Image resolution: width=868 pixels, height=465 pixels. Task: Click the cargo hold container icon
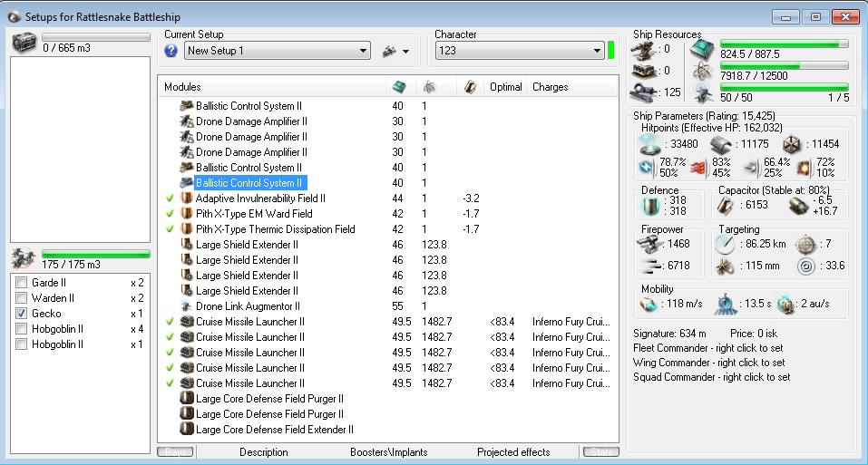coord(24,43)
